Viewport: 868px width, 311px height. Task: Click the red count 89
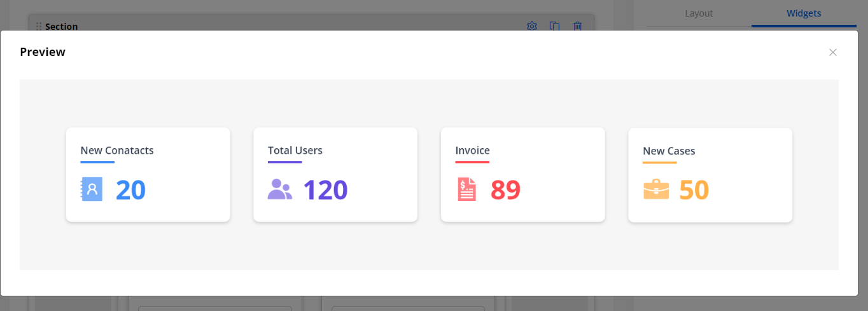coord(505,190)
